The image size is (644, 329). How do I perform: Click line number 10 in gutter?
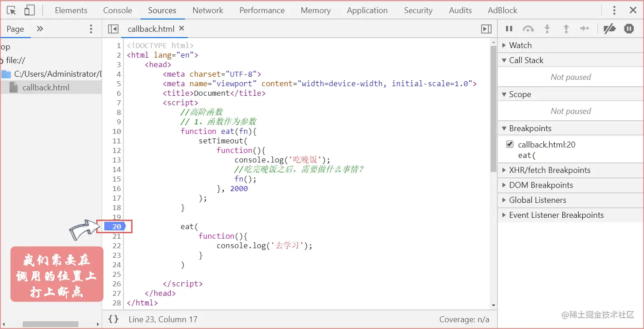pyautogui.click(x=117, y=131)
